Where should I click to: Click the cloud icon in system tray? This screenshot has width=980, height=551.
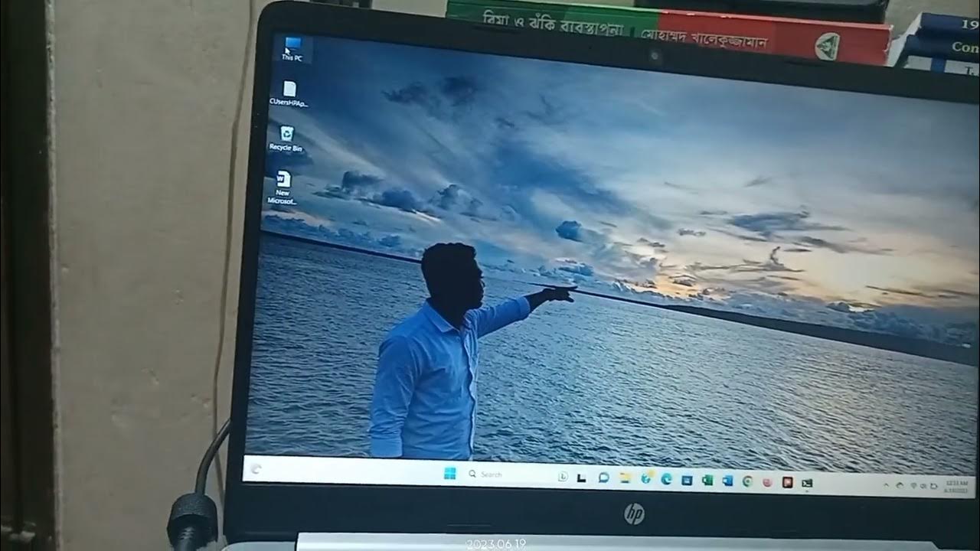pos(900,485)
